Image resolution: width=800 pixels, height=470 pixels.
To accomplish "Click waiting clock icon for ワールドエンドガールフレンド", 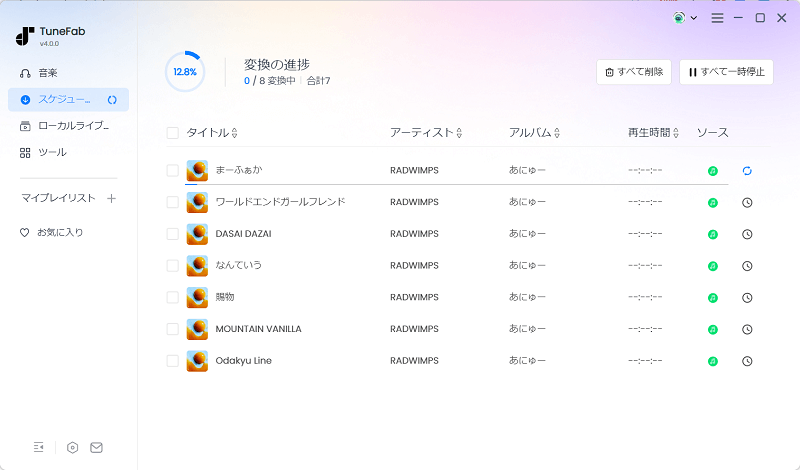I will pos(747,203).
